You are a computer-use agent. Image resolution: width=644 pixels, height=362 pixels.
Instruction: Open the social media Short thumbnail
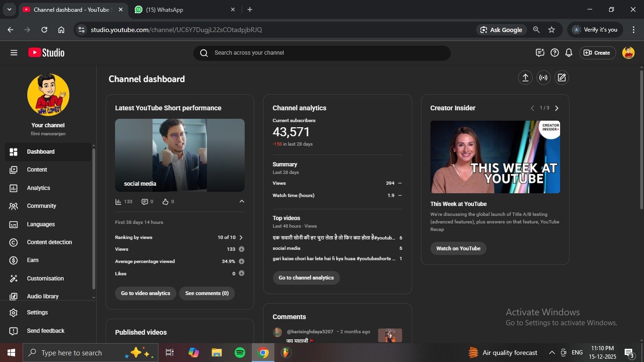(180, 155)
